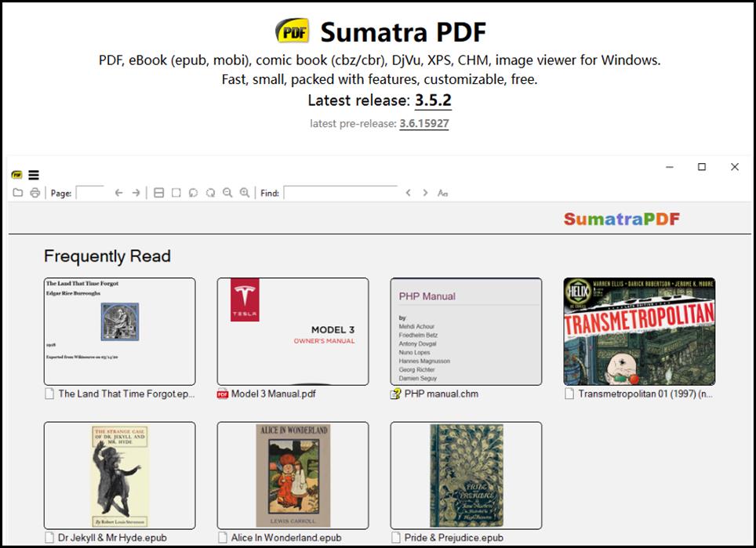Rotate right icon in toolbar
The height and width of the screenshot is (548, 756).
pyautogui.click(x=210, y=193)
